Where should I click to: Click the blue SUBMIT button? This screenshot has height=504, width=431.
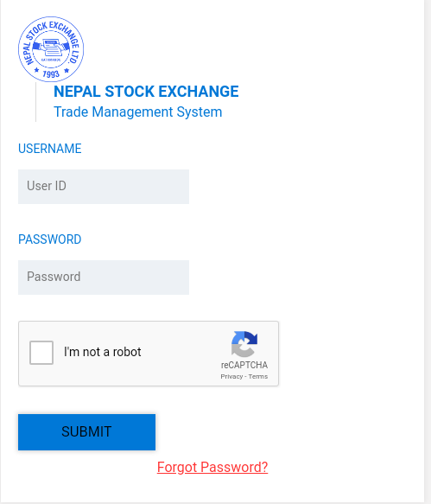point(86,432)
